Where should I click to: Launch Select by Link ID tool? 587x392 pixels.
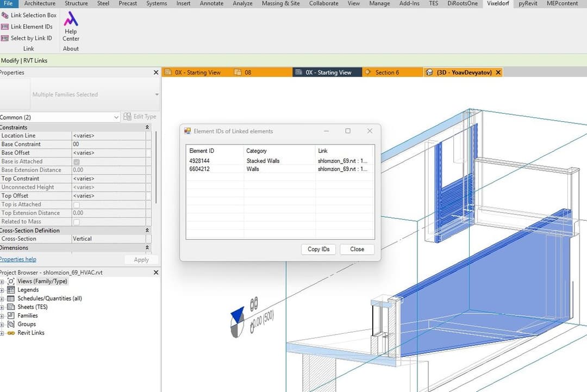[27, 38]
